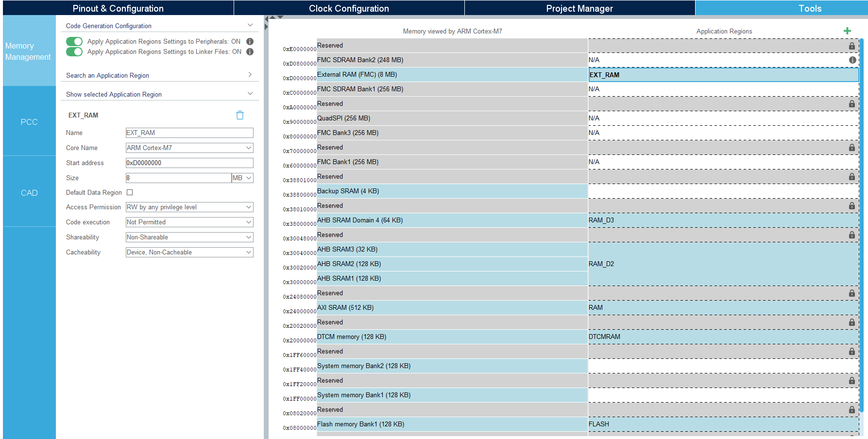Open info tooltip beside Peripherals setting

[x=250, y=41]
